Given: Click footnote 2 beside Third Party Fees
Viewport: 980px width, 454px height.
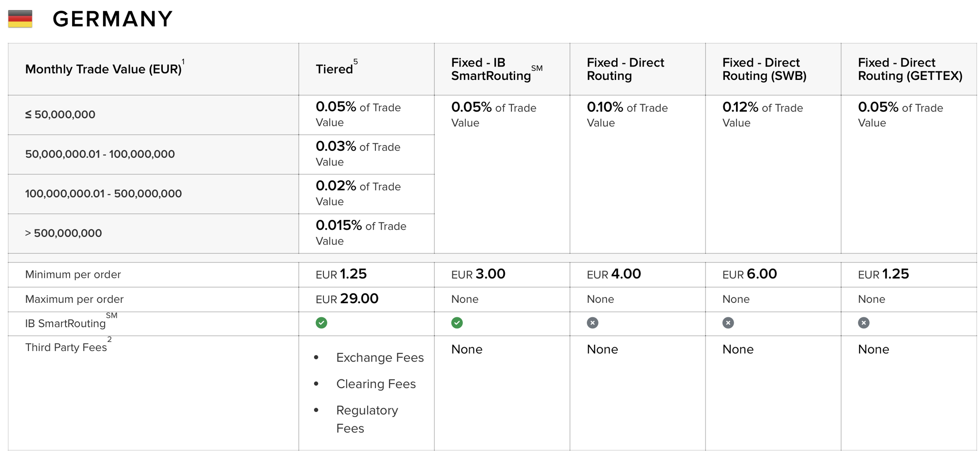Looking at the screenshot, I should point(110,339).
